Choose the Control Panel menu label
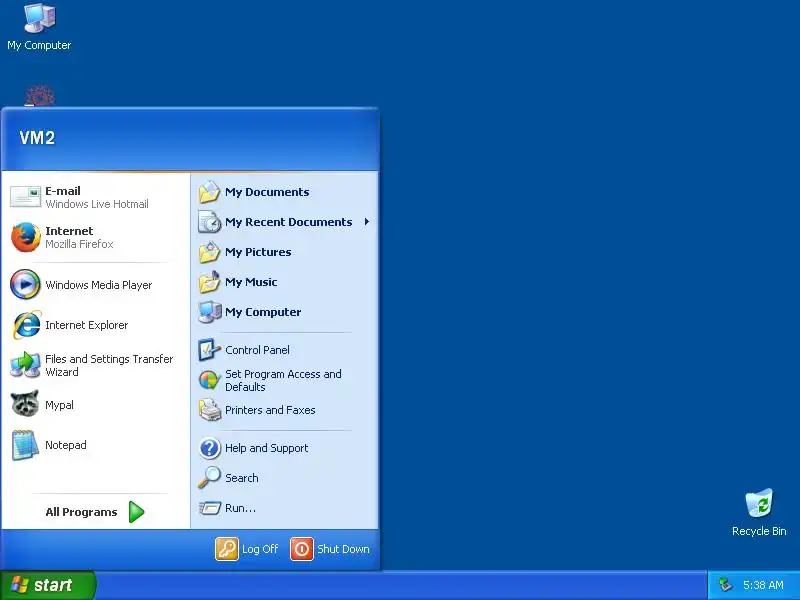Image resolution: width=800 pixels, height=600 pixels. 258,350
